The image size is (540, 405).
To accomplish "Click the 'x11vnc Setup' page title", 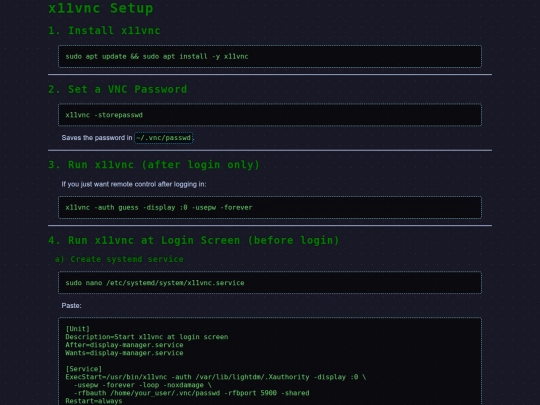I will coord(101,8).
